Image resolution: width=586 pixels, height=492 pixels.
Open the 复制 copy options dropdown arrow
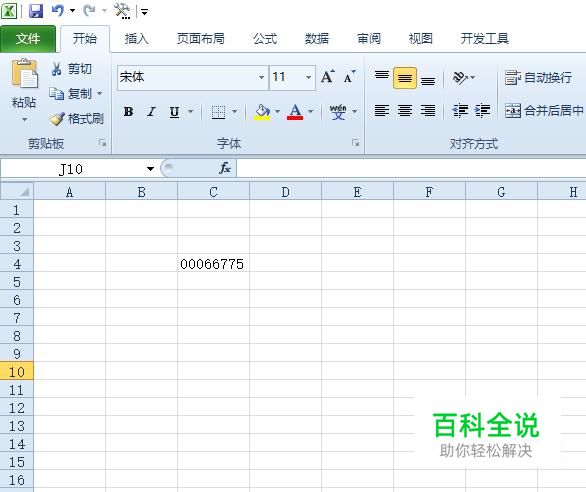click(100, 93)
